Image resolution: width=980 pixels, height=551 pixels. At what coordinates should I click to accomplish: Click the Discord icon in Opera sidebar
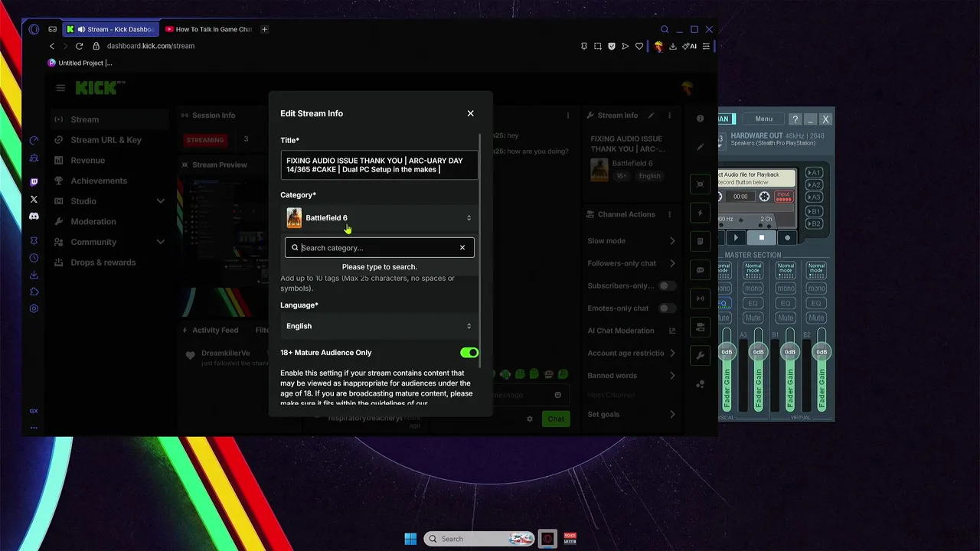34,217
